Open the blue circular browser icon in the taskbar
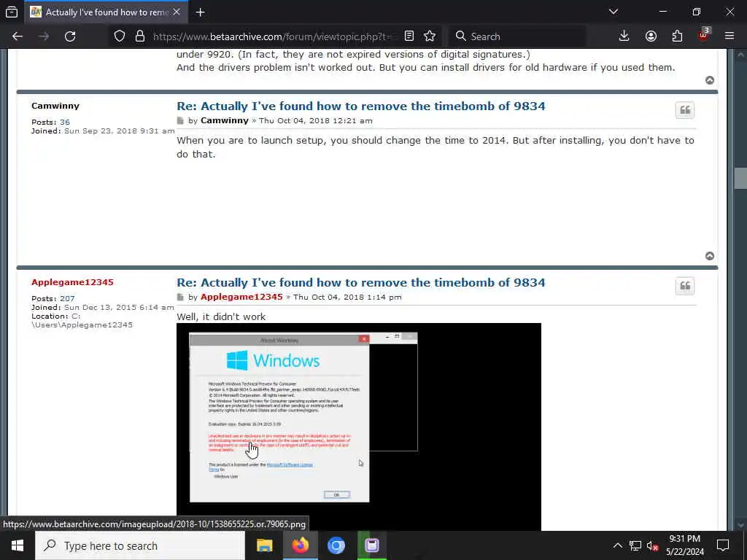Screen dimensions: 747x560 (x=336, y=545)
